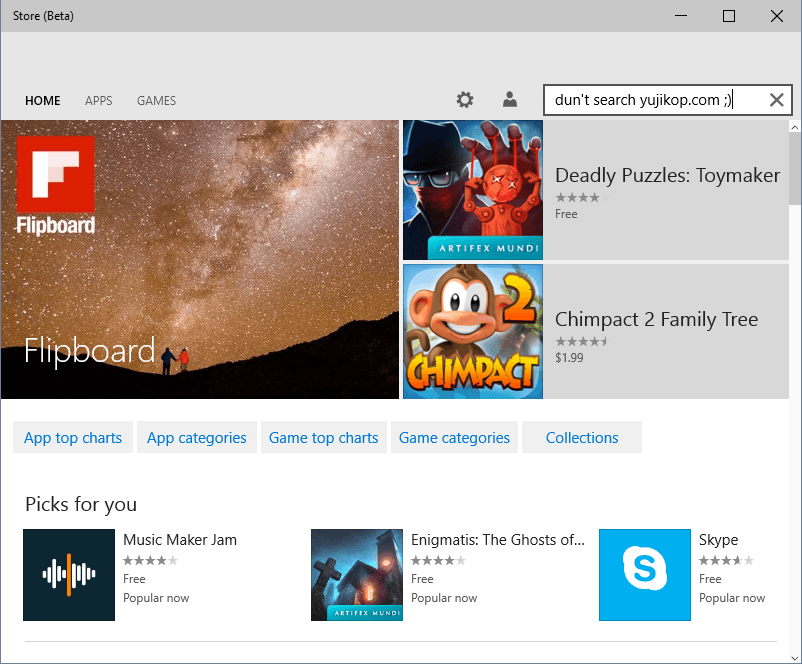Screen dimensions: 802x664
Task: Clear the search box with X
Action: (776, 100)
